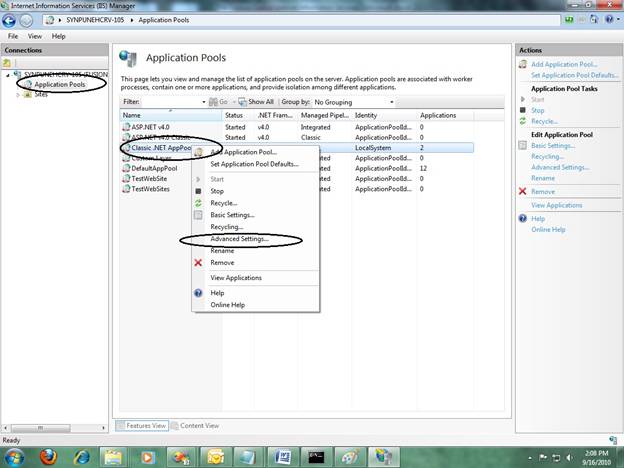
Task: Select Application Pools in the Connections tree
Action: tap(60, 84)
